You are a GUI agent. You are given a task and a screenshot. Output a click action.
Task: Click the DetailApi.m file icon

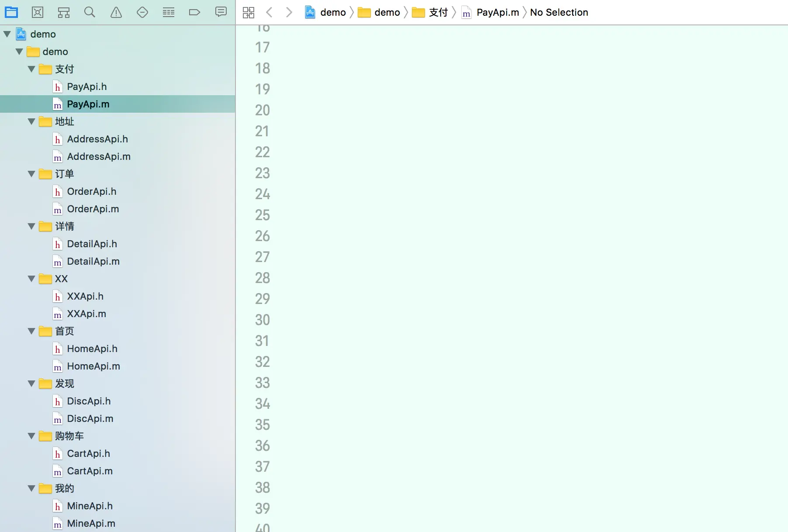[57, 261]
